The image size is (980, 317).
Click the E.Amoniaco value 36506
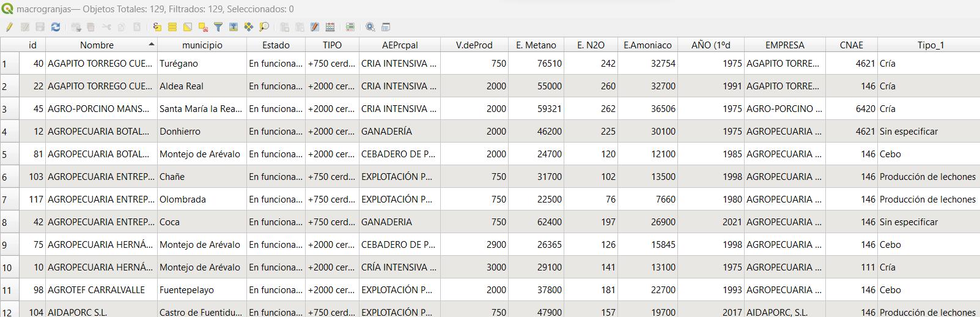tap(647, 109)
